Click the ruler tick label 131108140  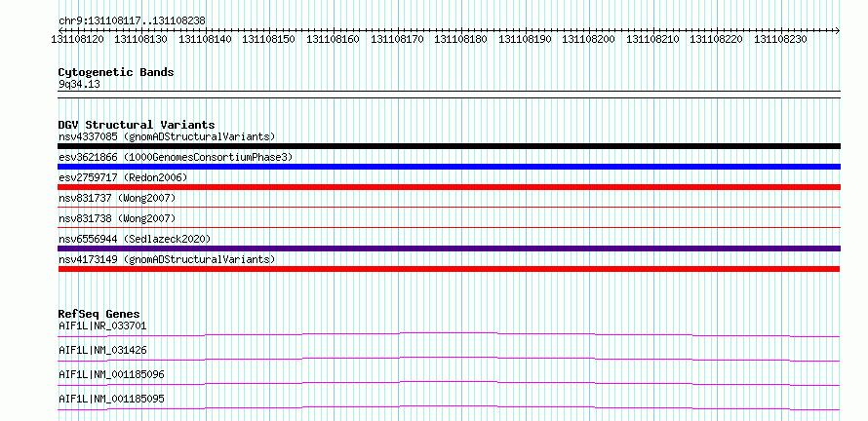pos(205,39)
